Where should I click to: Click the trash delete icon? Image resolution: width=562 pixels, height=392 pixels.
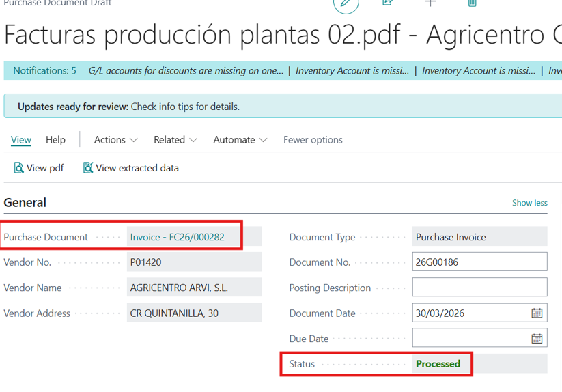(473, 3)
